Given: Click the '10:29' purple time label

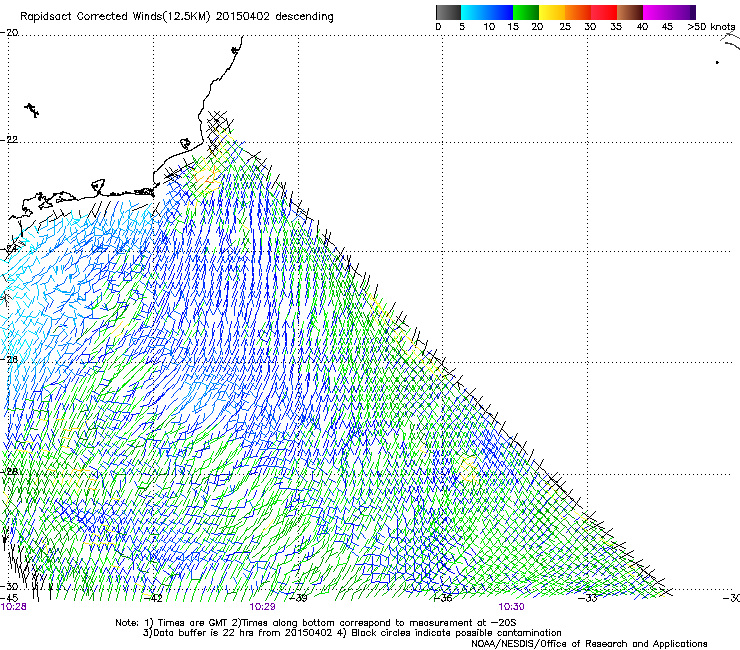Looking at the screenshot, I should click(x=262, y=607).
